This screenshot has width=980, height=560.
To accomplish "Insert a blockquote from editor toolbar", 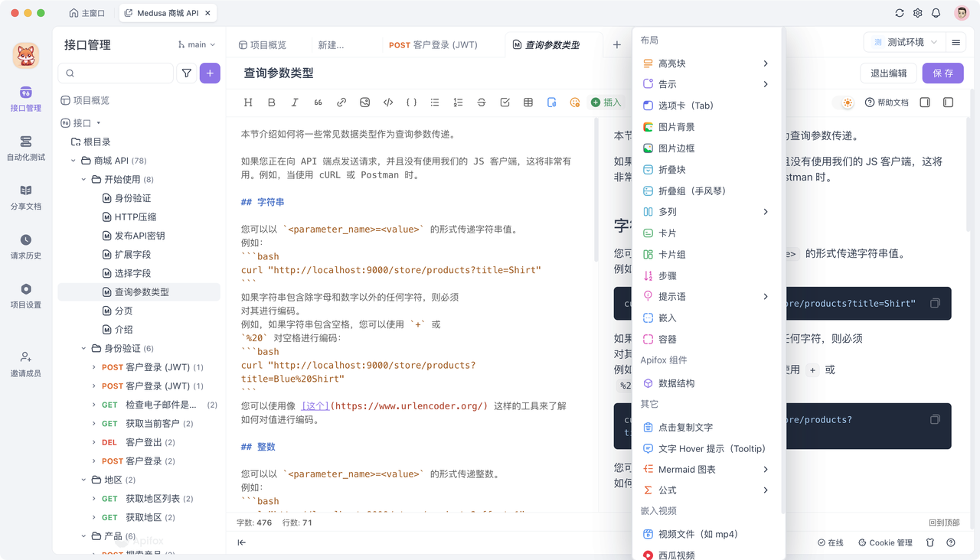I will (318, 103).
